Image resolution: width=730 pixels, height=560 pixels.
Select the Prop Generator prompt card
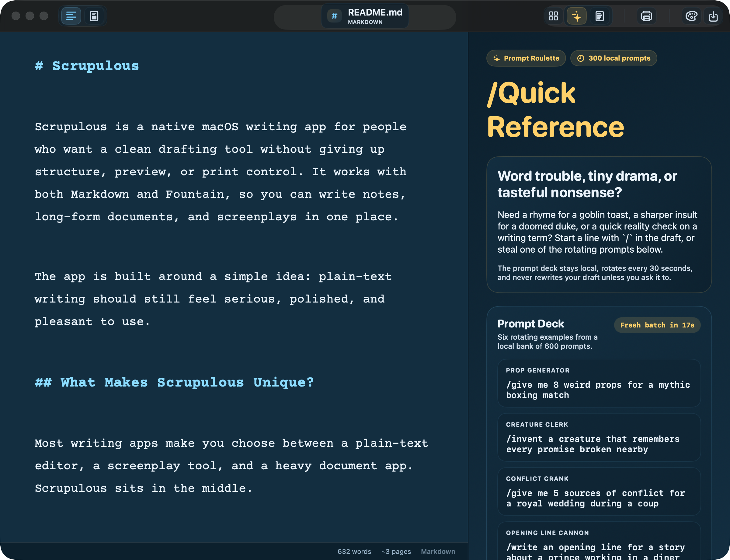coord(599,383)
